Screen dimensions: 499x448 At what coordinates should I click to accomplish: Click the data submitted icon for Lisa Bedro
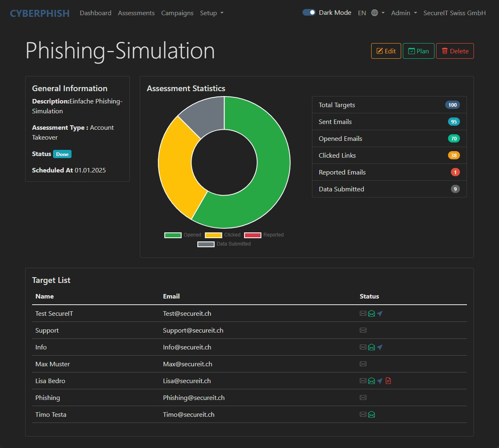click(x=388, y=381)
